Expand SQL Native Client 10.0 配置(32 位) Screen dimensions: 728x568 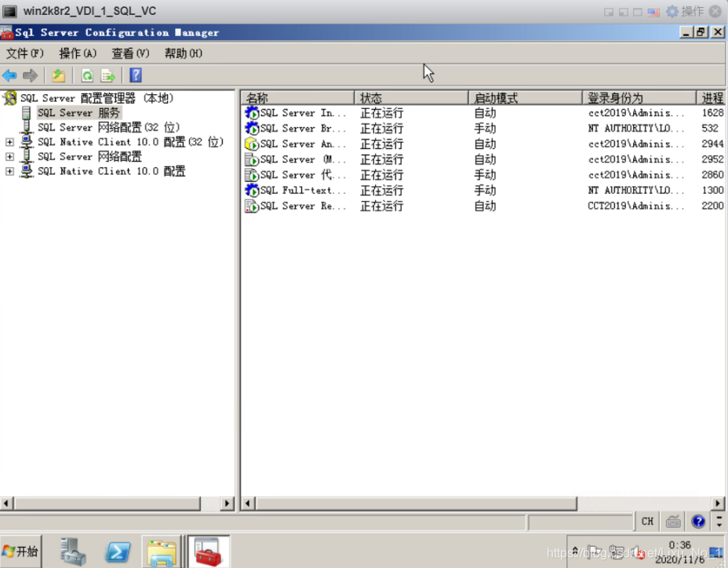coord(9,142)
